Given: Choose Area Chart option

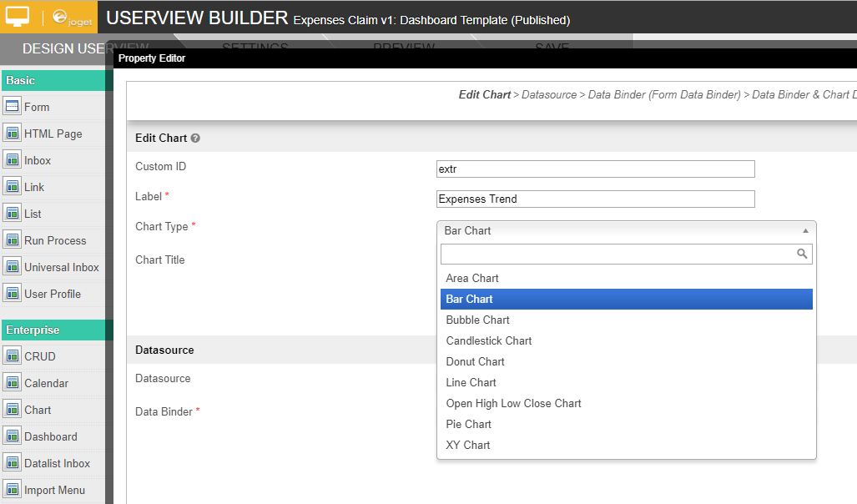Looking at the screenshot, I should pos(627,278).
